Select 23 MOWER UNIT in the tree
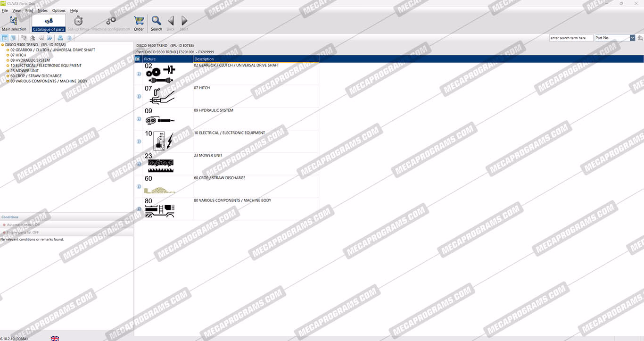Image resolution: width=644 pixels, height=341 pixels. [x=25, y=71]
